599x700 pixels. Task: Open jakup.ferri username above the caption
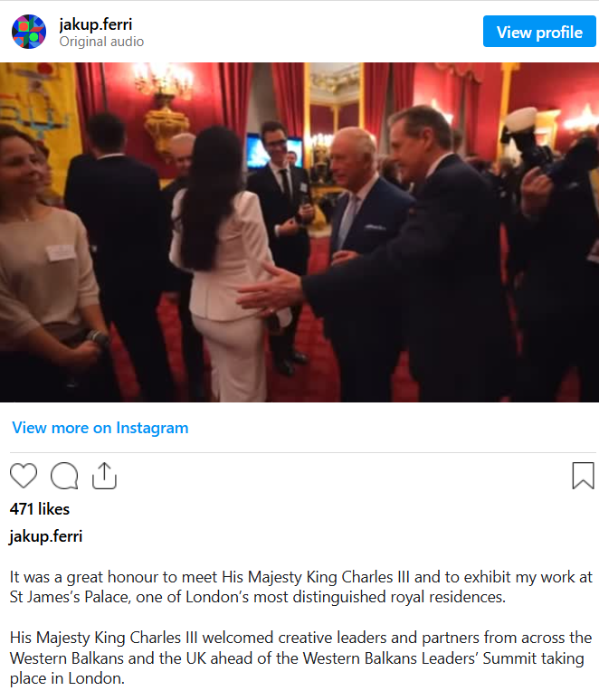pyautogui.click(x=46, y=536)
